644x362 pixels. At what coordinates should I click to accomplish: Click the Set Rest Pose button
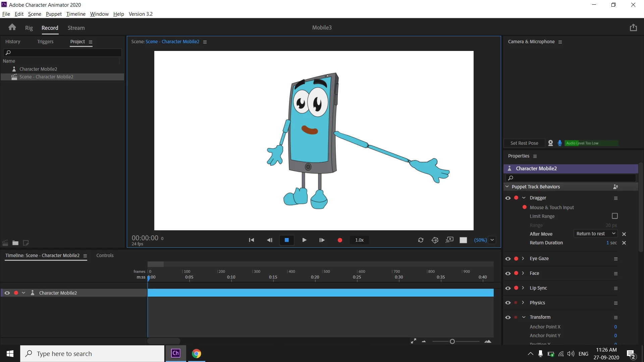(x=524, y=143)
